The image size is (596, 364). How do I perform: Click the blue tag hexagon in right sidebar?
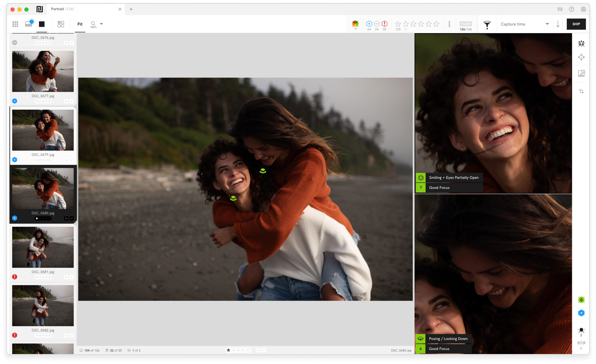tap(581, 313)
